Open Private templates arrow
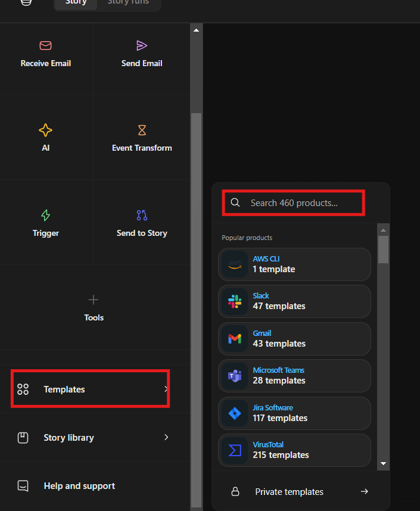The image size is (420, 511). click(x=365, y=491)
